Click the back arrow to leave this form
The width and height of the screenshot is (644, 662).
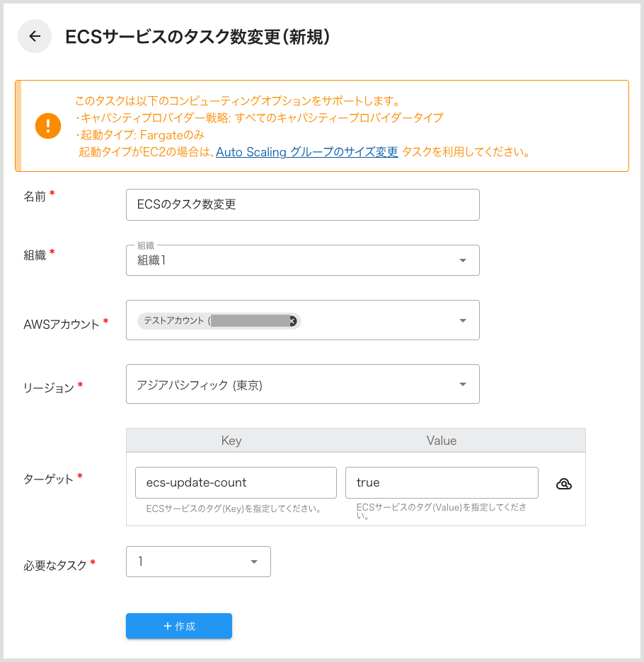click(x=34, y=35)
